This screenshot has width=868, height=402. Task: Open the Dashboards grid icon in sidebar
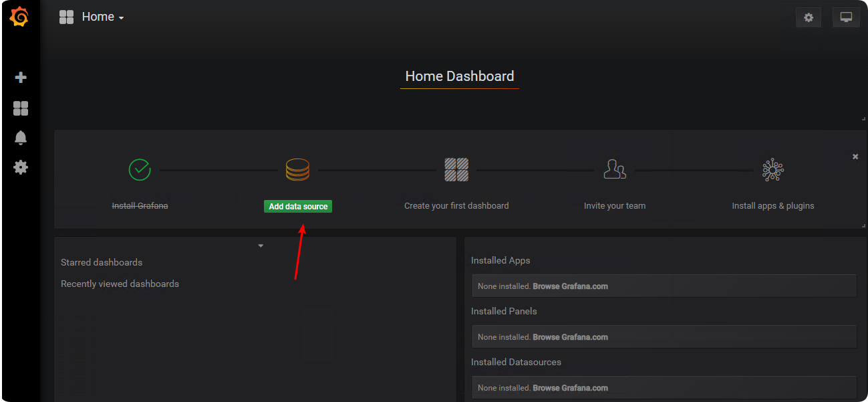point(21,108)
